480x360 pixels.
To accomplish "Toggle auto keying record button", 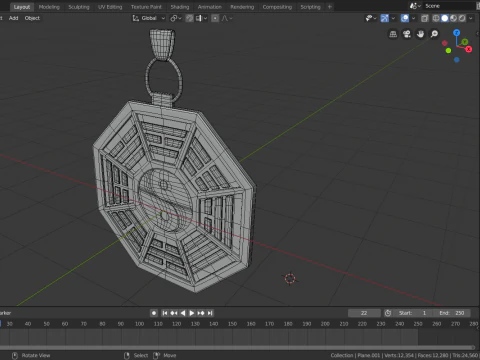I will pyautogui.click(x=154, y=313).
